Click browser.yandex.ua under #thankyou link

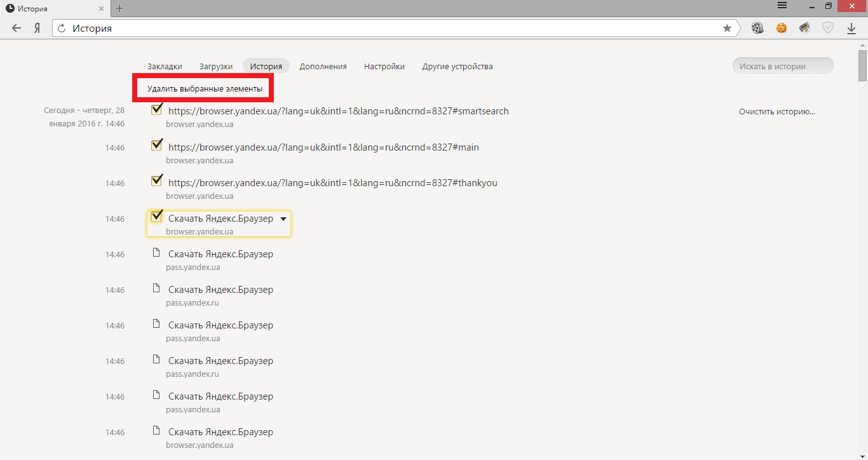coord(200,196)
